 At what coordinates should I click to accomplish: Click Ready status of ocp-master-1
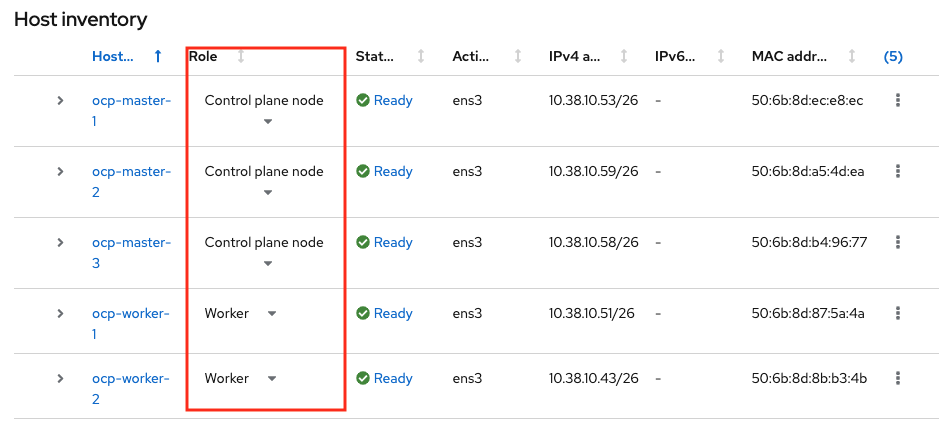[392, 100]
